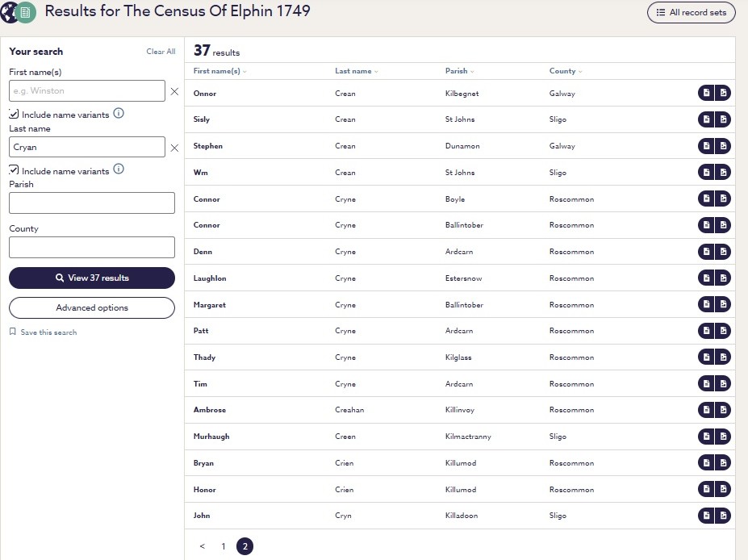Open transcript icon for John Cryn
This screenshot has width=748, height=560.
click(706, 515)
